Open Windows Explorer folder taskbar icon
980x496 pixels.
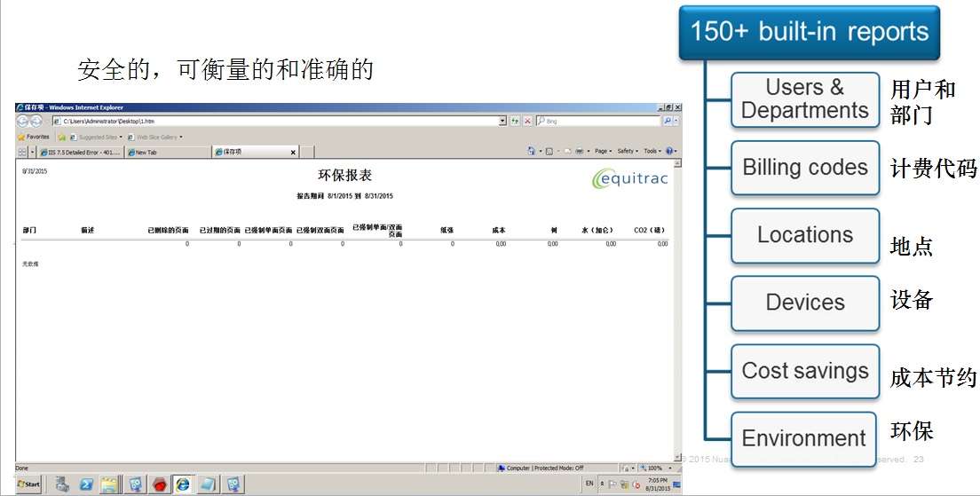[110, 484]
